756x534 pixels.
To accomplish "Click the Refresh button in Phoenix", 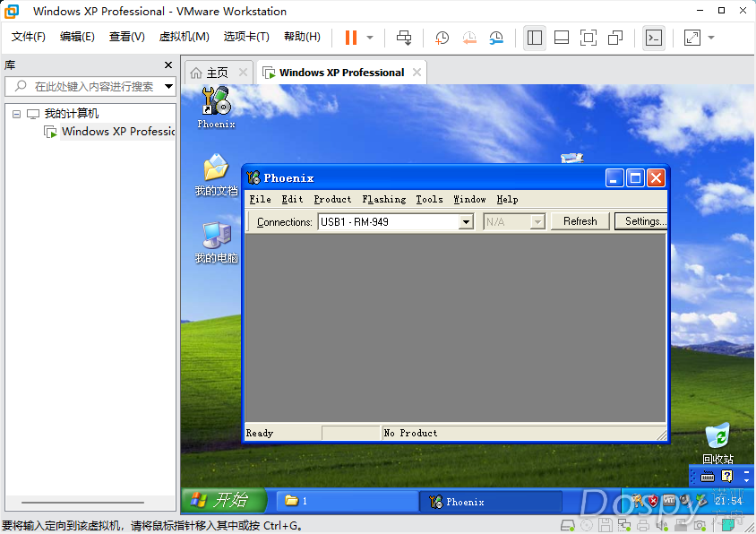I will [x=580, y=221].
